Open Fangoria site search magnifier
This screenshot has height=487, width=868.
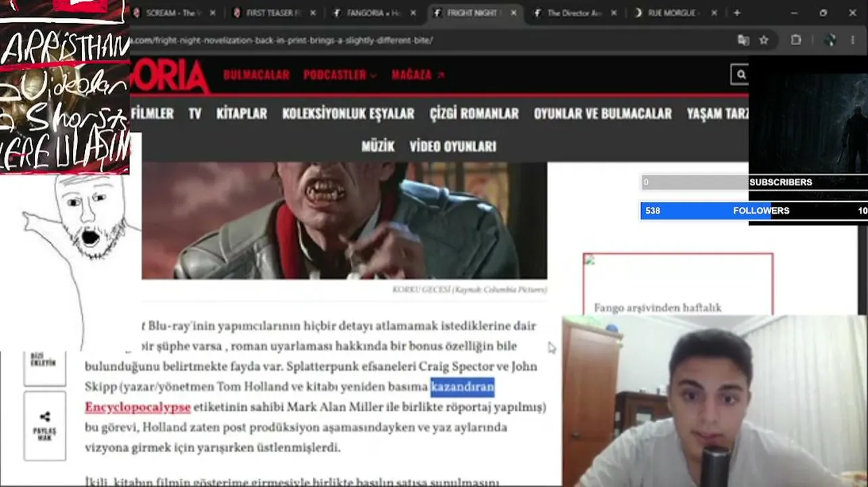click(741, 74)
